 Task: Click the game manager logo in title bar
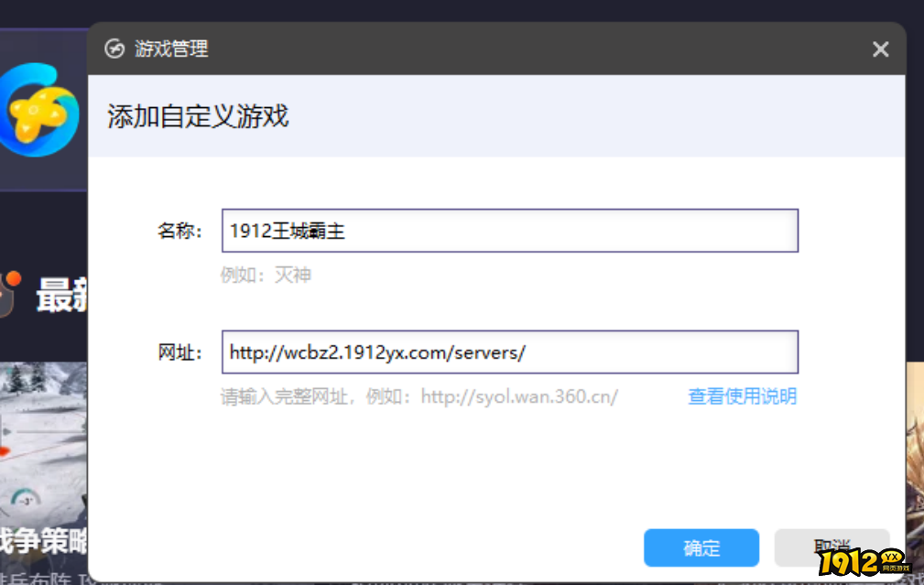tap(114, 49)
